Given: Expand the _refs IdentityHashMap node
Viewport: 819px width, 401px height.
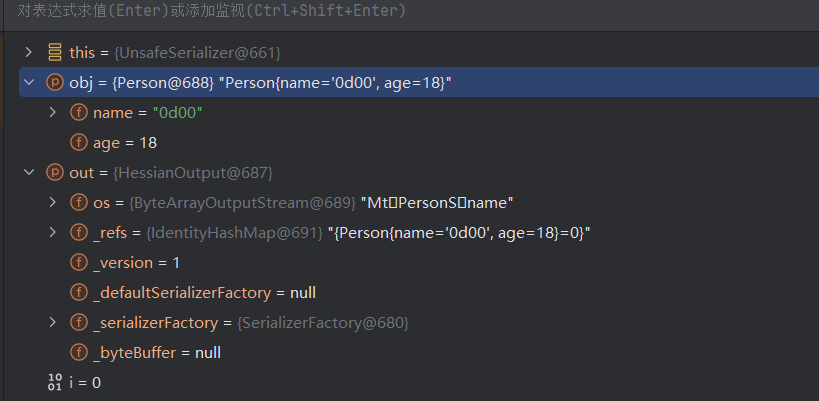Looking at the screenshot, I should [x=52, y=233].
